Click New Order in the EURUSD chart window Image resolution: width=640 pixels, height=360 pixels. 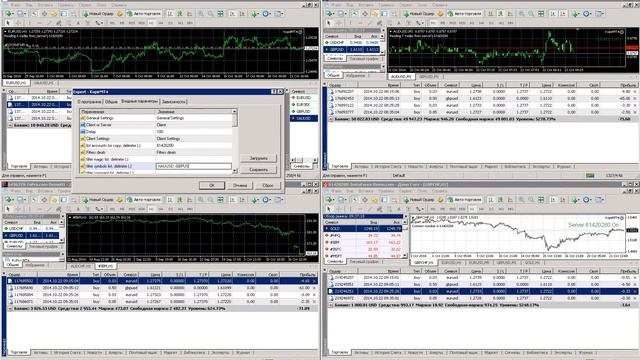click(x=98, y=13)
